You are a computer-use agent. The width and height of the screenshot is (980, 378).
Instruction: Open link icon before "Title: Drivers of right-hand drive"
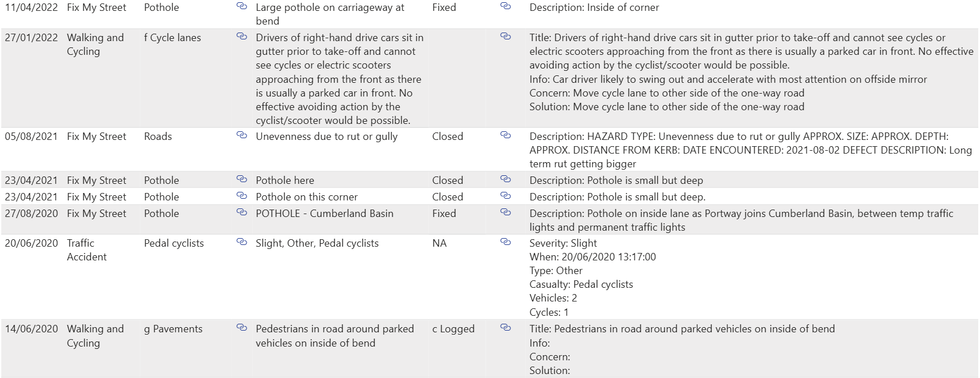505,37
